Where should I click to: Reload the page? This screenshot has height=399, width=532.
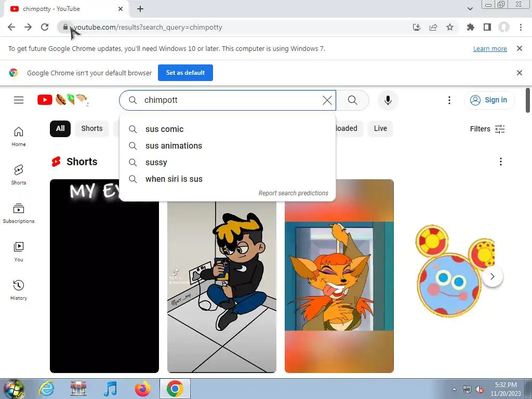45,27
